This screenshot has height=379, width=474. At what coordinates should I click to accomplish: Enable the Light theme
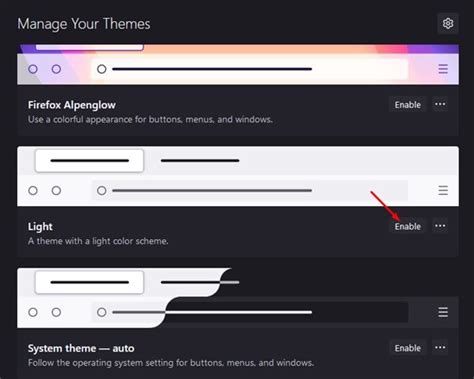coord(407,226)
